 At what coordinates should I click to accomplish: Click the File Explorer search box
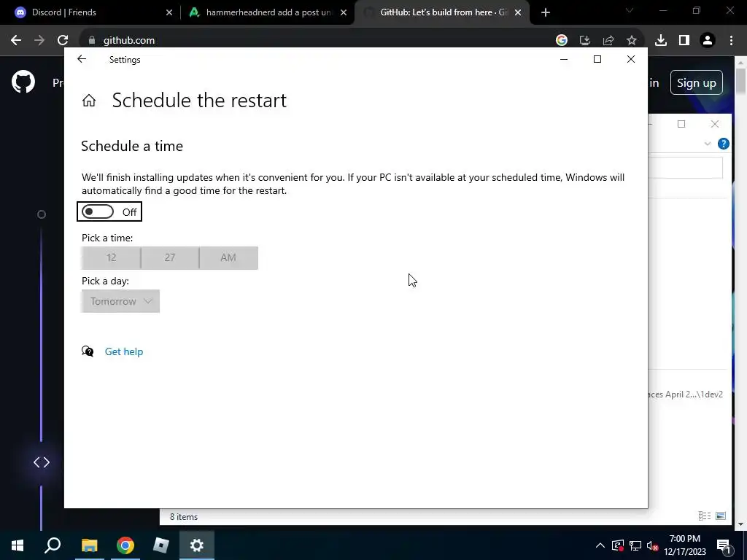pos(686,168)
